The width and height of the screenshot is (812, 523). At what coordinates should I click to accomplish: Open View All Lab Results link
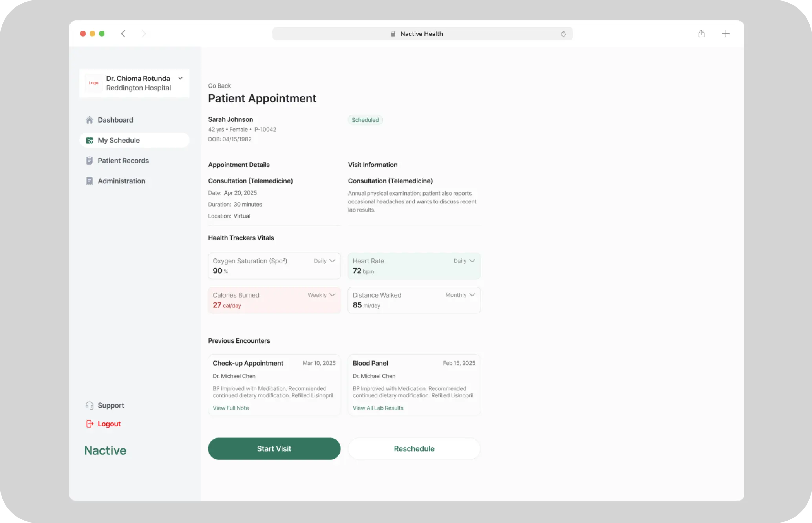coord(378,408)
